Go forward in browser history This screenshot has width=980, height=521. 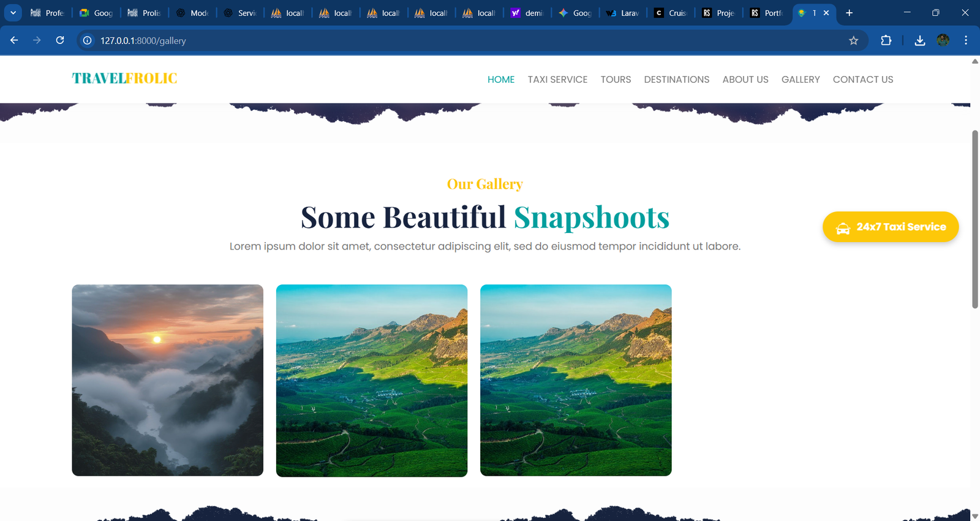37,40
